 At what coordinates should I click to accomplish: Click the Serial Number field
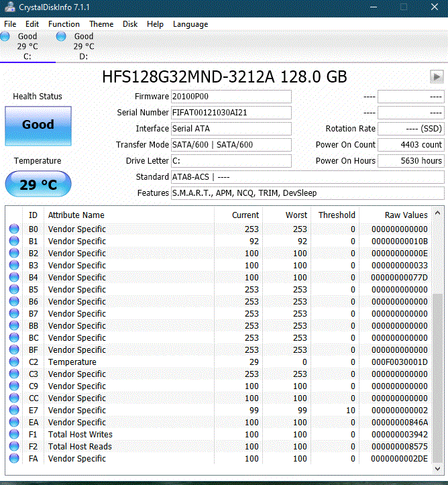[231, 113]
